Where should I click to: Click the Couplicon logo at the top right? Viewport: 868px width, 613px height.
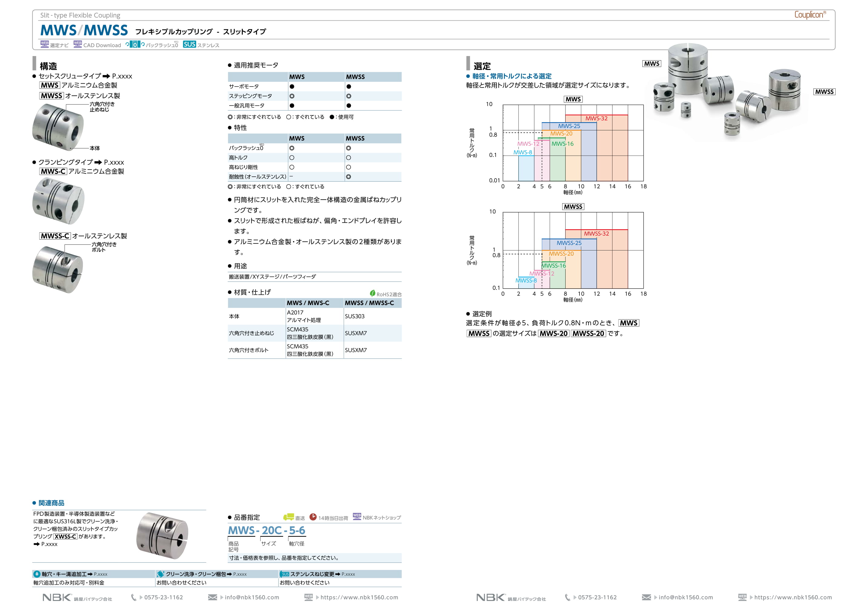tap(809, 15)
